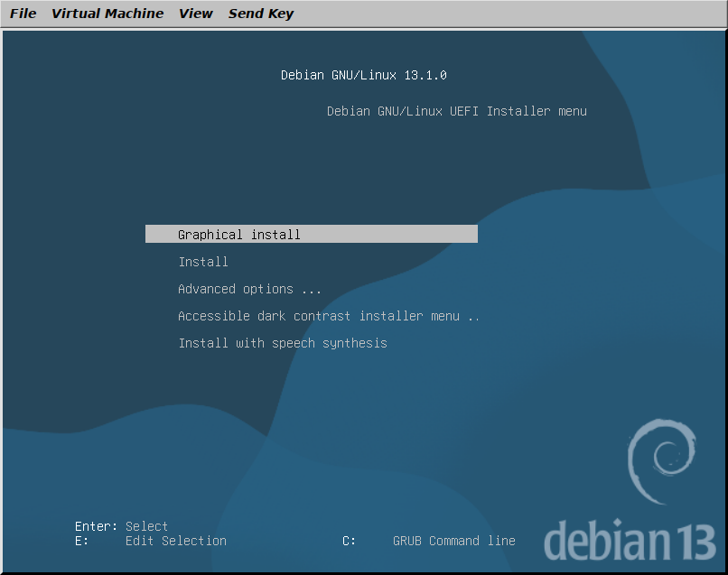Click the Debian GNU/Linux 13.1.0 title text

point(363,75)
